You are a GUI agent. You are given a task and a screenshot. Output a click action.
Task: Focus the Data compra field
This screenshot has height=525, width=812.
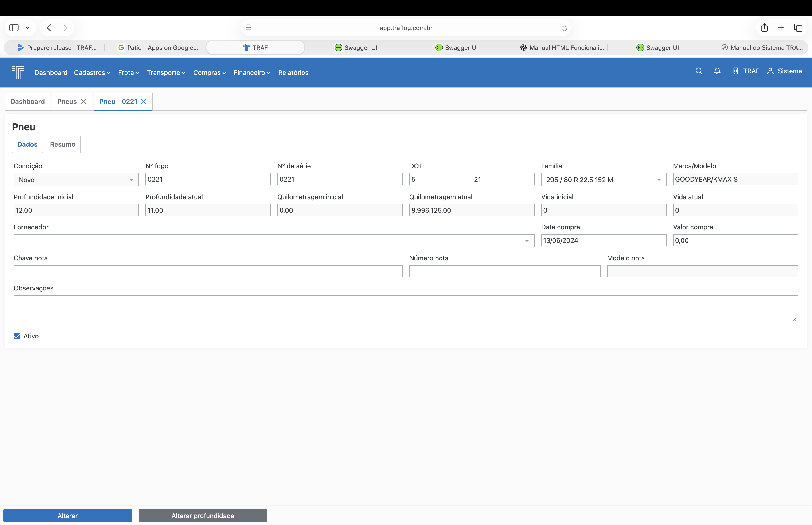[x=603, y=240]
